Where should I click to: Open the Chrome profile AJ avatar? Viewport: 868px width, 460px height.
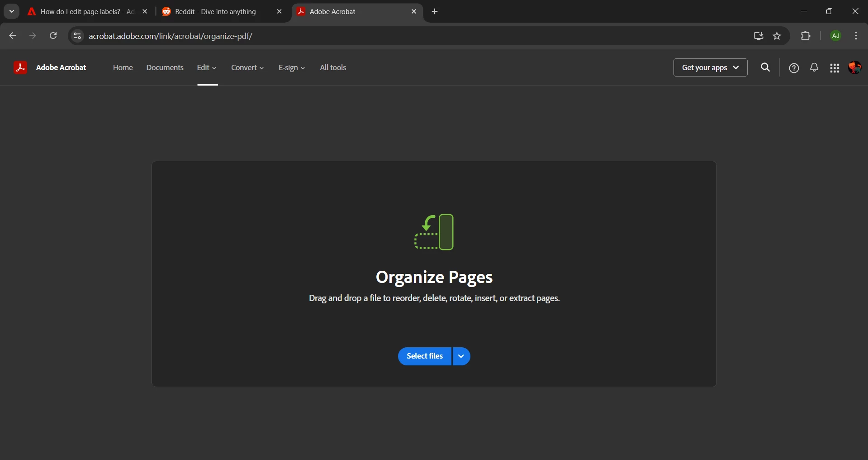[x=836, y=36]
